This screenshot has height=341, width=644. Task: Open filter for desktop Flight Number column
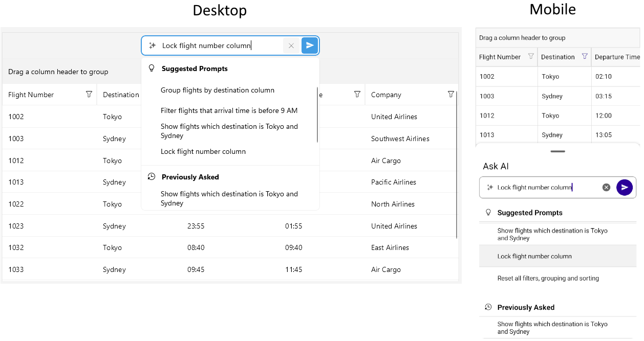[x=89, y=95]
